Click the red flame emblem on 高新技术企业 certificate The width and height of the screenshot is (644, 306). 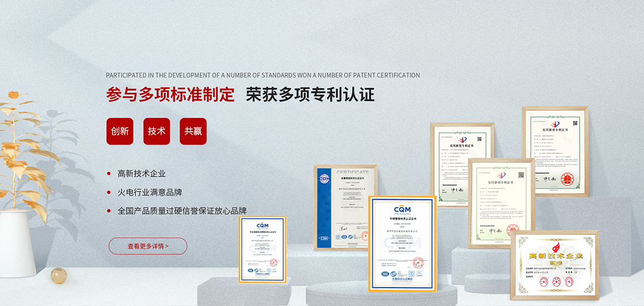coord(555,245)
